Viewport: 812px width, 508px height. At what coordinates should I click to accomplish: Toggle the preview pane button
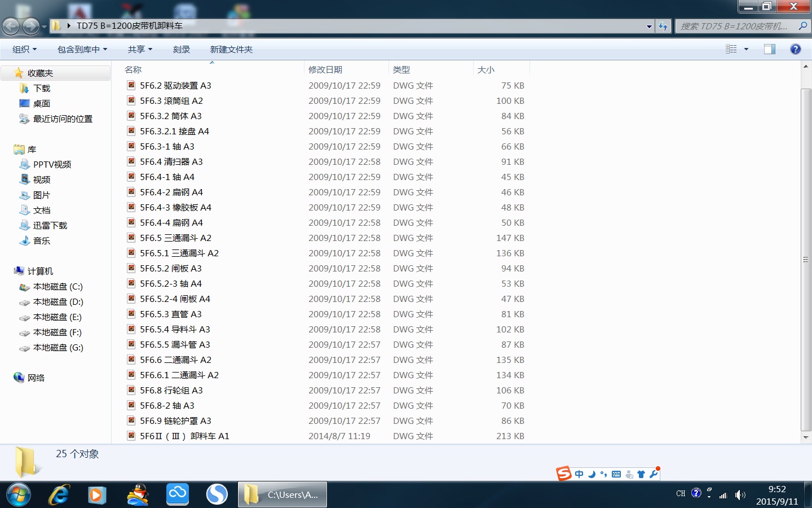click(770, 49)
